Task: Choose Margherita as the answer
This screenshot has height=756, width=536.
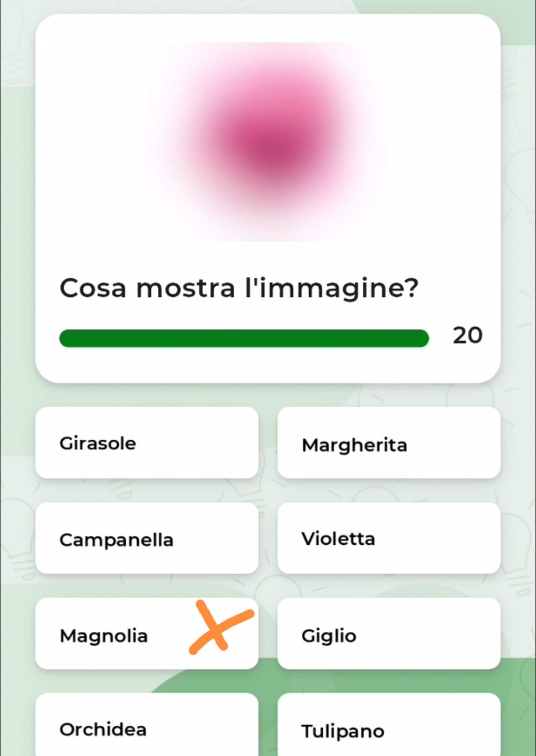Action: 389,443
